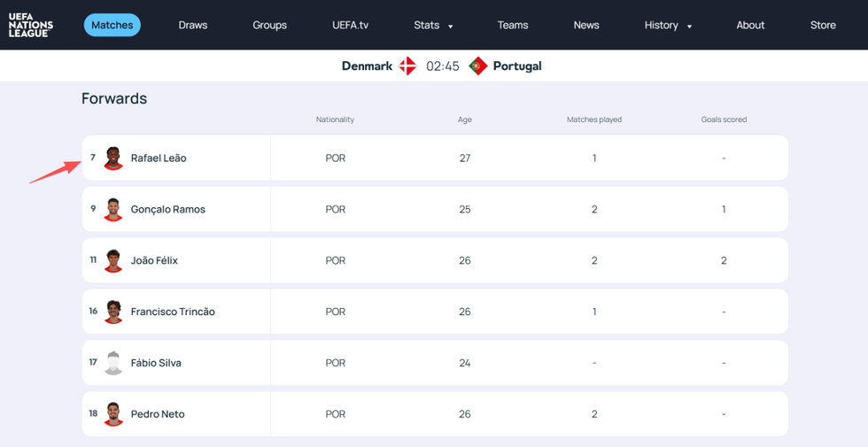The image size is (868, 447).
Task: Click the Portugal team name
Action: pyautogui.click(x=517, y=66)
